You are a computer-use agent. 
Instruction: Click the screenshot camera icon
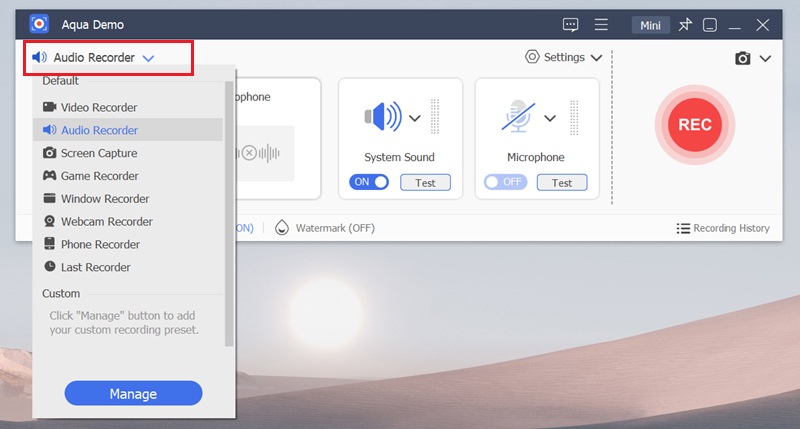point(743,58)
